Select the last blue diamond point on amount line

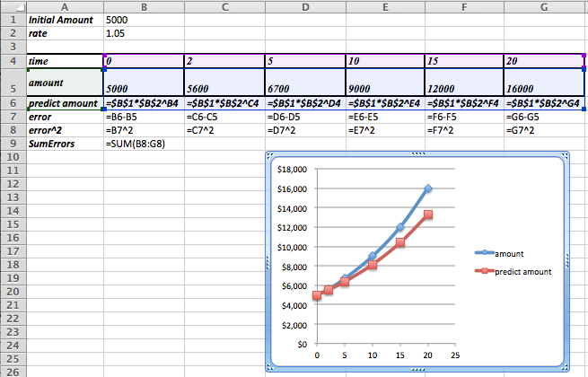[x=428, y=188]
